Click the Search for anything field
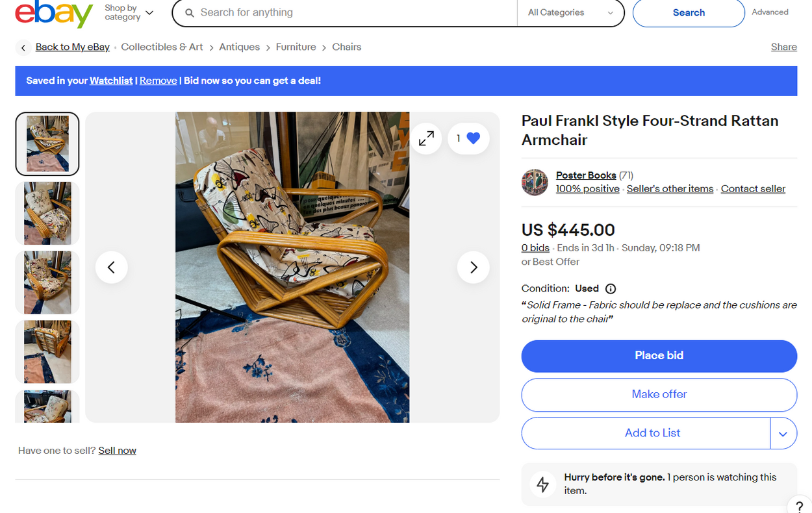The image size is (812, 513). coord(351,12)
